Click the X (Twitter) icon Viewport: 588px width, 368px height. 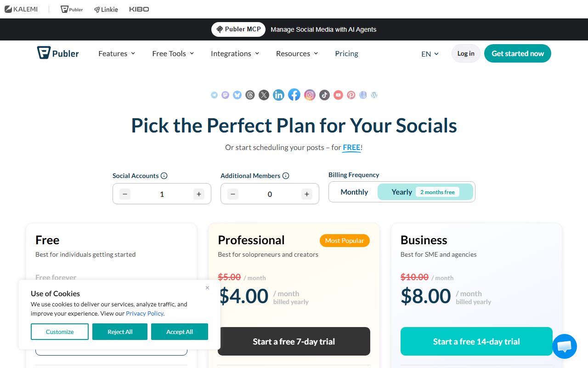tap(264, 95)
